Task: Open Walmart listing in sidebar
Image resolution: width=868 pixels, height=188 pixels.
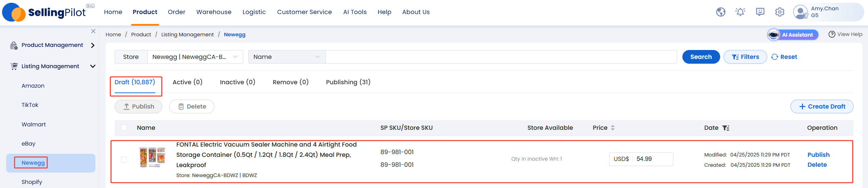Action: [34, 124]
